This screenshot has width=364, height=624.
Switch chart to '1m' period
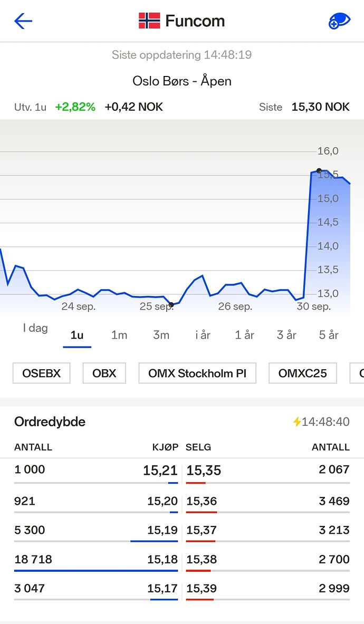[119, 335]
